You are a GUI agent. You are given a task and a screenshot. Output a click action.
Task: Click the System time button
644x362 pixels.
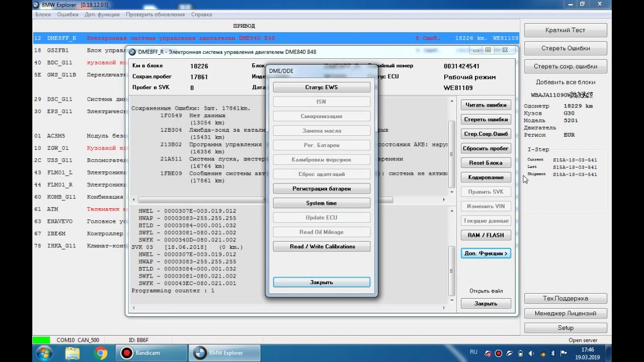321,203
